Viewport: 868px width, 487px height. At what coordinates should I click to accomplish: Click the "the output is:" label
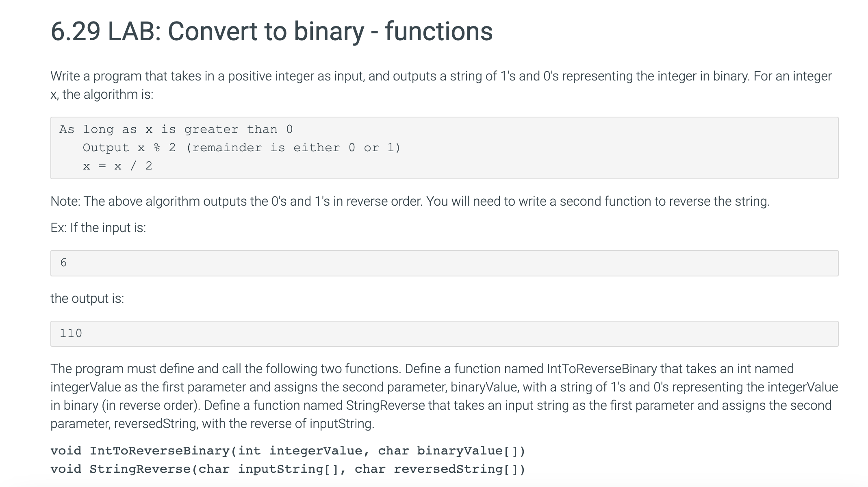coord(87,298)
